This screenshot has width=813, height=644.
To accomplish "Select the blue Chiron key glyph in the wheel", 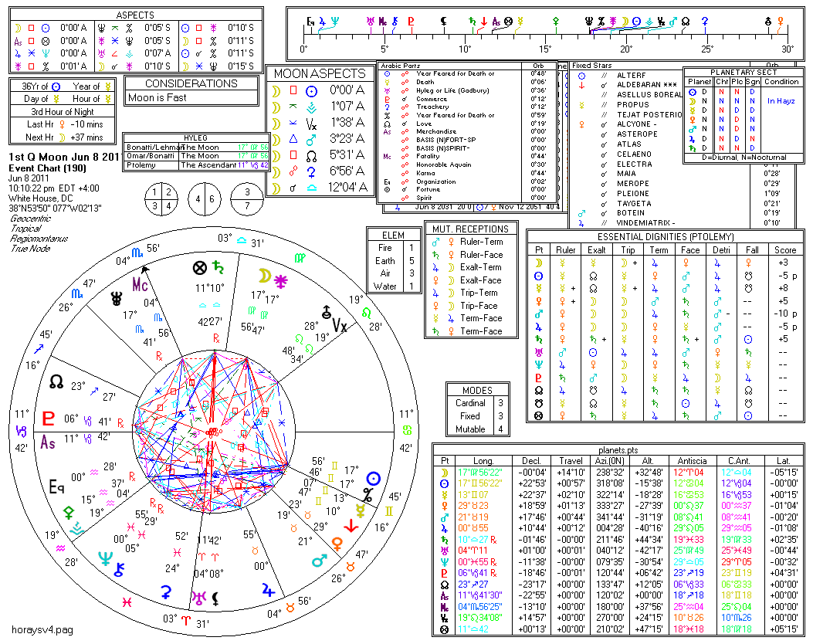I will pyautogui.click(x=119, y=570).
